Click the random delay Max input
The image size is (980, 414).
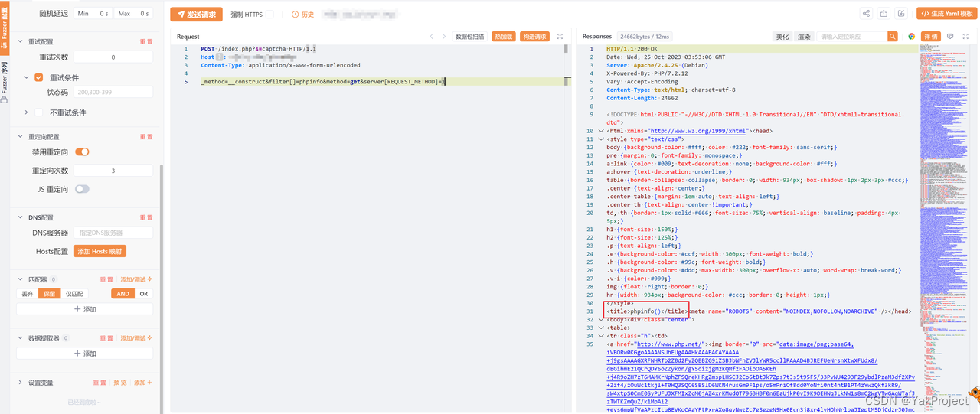(x=133, y=13)
